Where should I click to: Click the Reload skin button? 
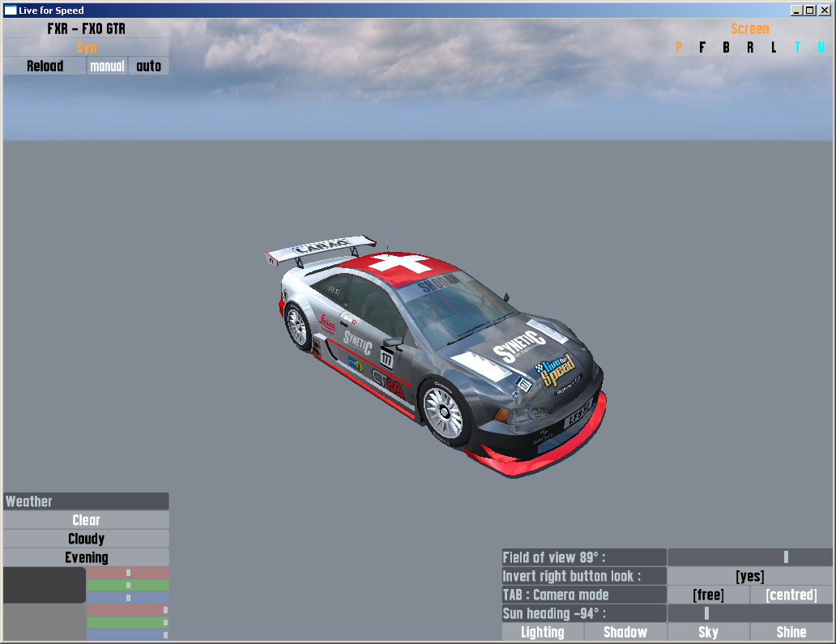pyautogui.click(x=45, y=66)
